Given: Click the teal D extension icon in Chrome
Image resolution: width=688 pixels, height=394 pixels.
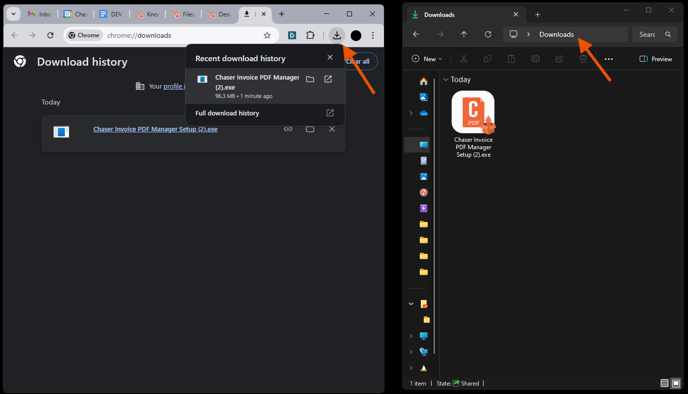Looking at the screenshot, I should [292, 35].
